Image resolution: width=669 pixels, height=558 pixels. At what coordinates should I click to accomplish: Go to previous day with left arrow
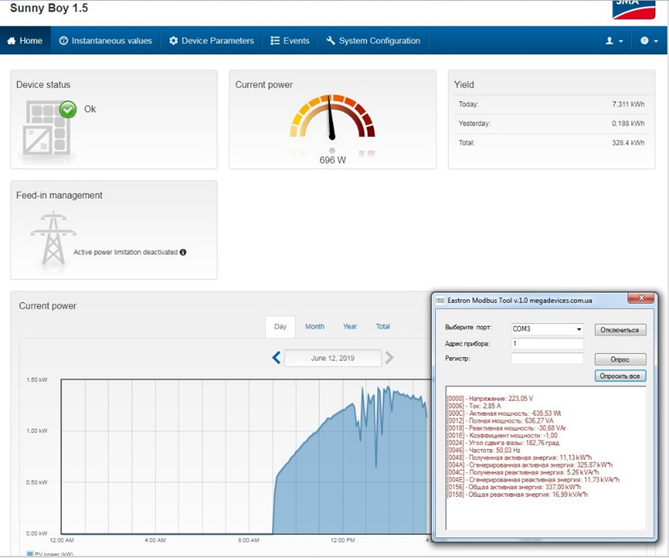point(276,357)
